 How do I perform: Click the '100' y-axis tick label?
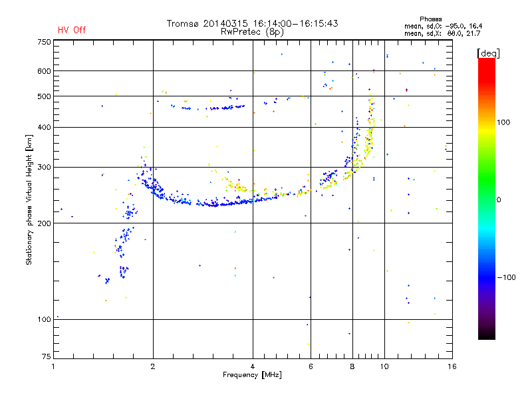(x=44, y=320)
